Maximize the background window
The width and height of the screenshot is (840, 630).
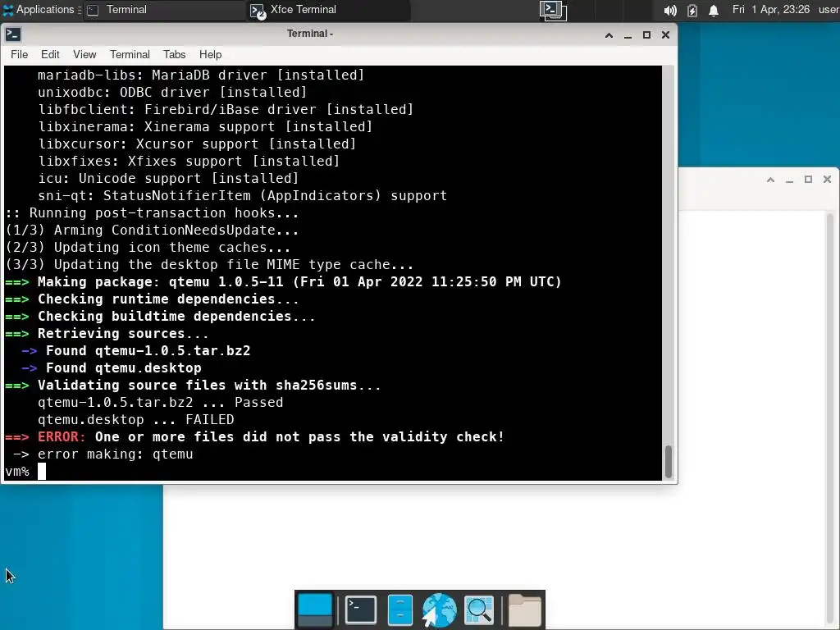pyautogui.click(x=808, y=180)
